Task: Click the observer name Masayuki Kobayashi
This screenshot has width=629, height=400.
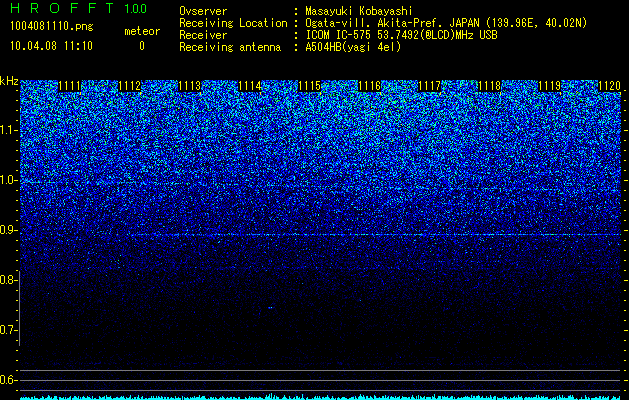Action: pos(359,11)
